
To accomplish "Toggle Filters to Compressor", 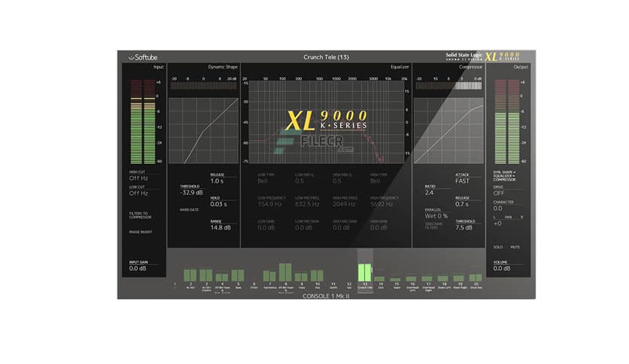I will click(x=141, y=215).
